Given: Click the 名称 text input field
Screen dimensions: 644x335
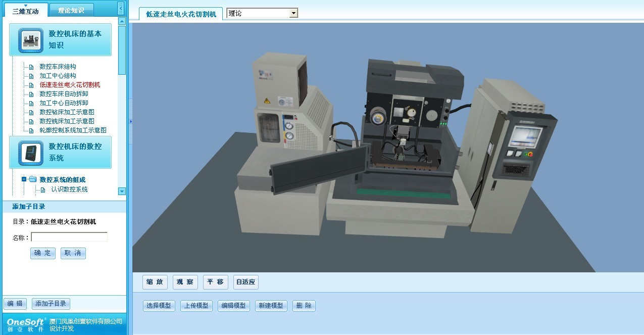Looking at the screenshot, I should click(69, 237).
